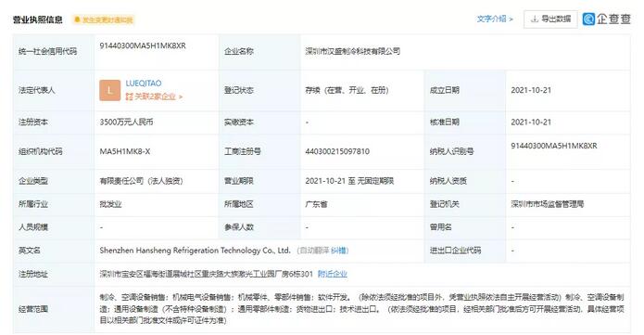Click the 实缴资本 label cell
This screenshot has height=335, width=644.
259,122
